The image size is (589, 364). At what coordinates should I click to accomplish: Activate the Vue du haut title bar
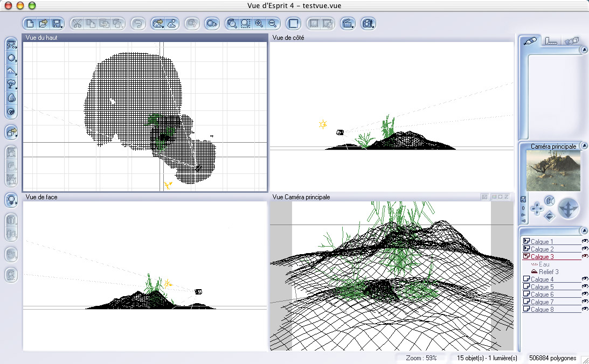pos(145,38)
